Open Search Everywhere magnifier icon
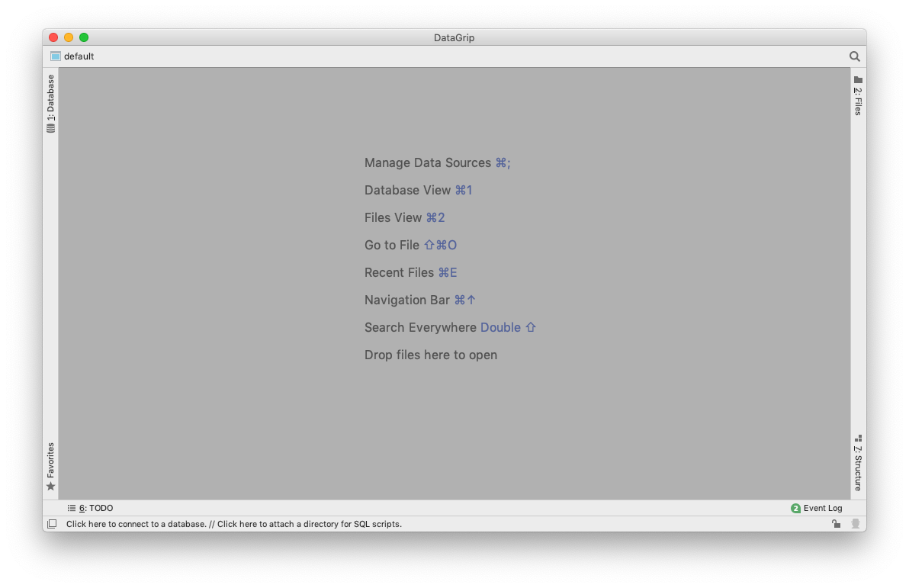The image size is (909, 588). point(855,56)
